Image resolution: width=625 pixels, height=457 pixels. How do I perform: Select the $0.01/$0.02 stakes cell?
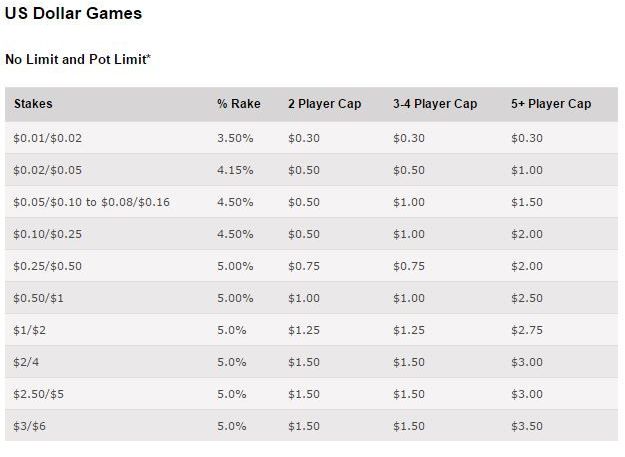47,138
